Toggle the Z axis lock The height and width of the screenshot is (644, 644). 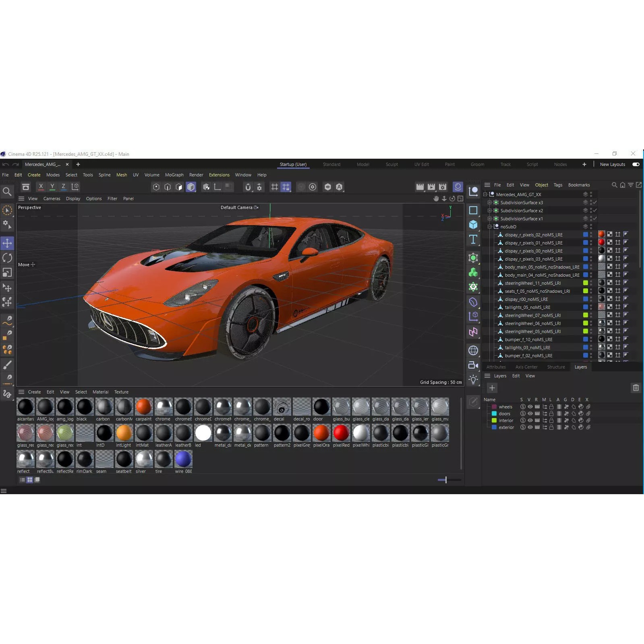[63, 186]
